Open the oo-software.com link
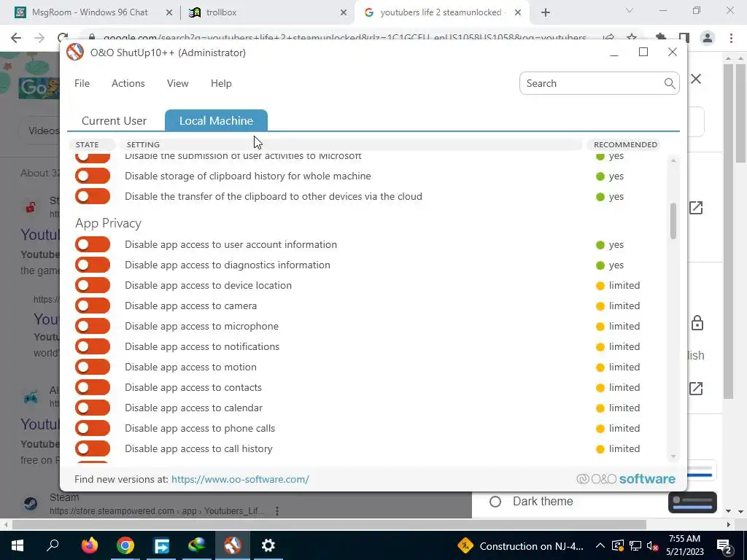Screen dimensions: 747x560 point(240,479)
